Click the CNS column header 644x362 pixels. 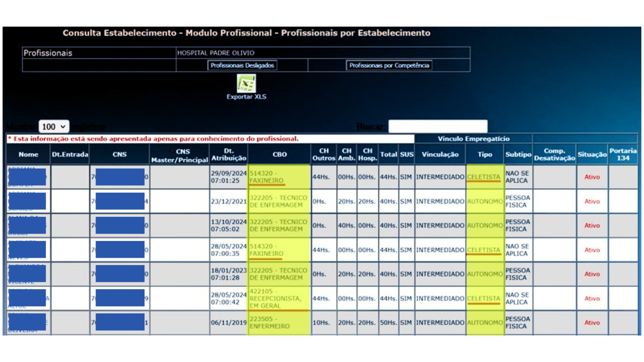(x=120, y=154)
